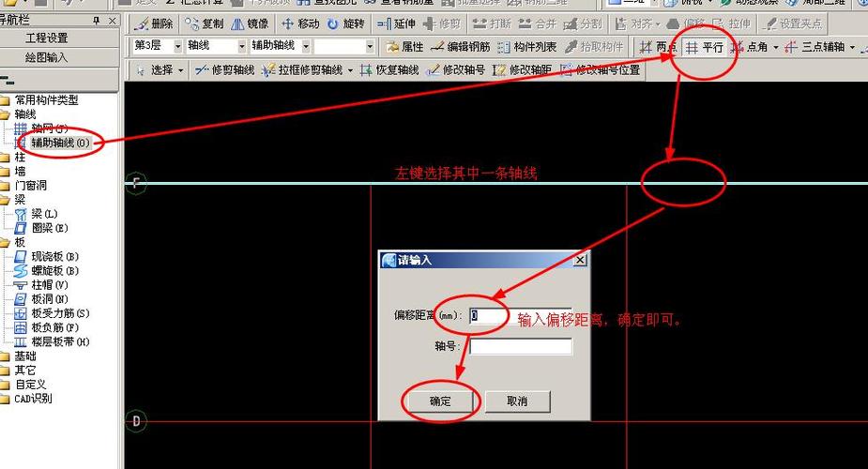This screenshot has height=469, width=868.
Task: Activate the 复制 (copy) tool
Action: (205, 23)
